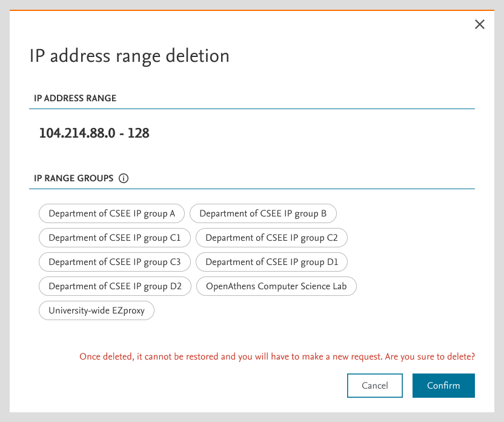Click the red deletion warning message
Screen dimensions: 504x422
click(277, 357)
